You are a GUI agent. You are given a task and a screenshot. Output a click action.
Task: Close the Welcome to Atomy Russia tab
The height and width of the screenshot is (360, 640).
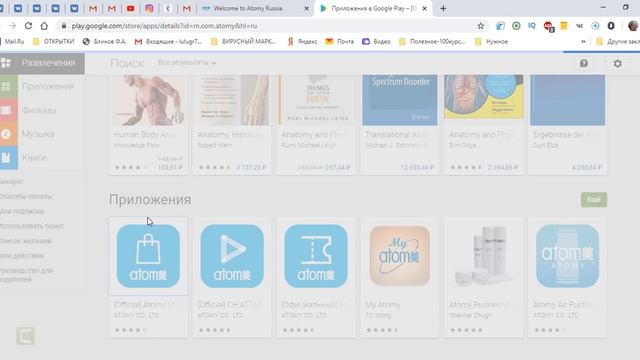307,8
